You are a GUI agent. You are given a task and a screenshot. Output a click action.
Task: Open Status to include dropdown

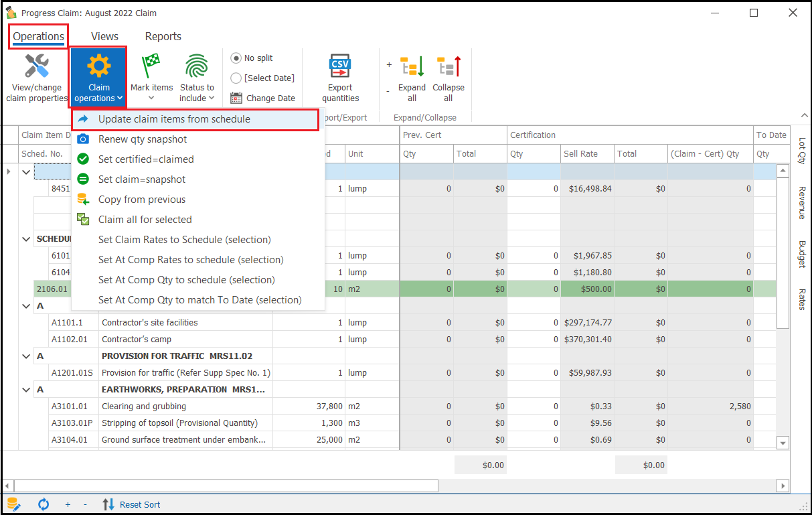tap(197, 78)
